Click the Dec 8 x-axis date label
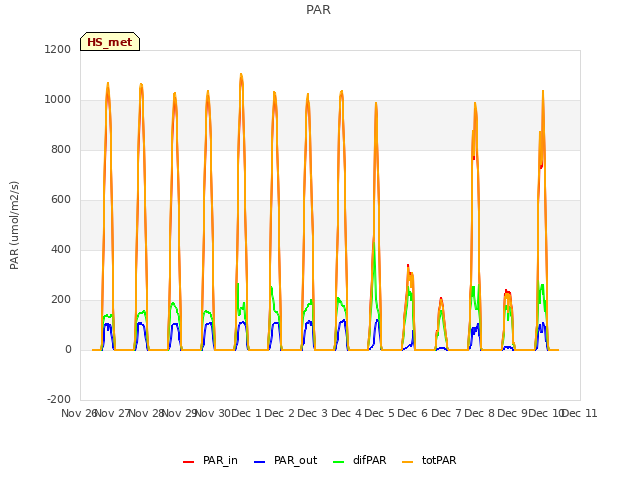Image resolution: width=640 pixels, height=480 pixels. (x=480, y=413)
